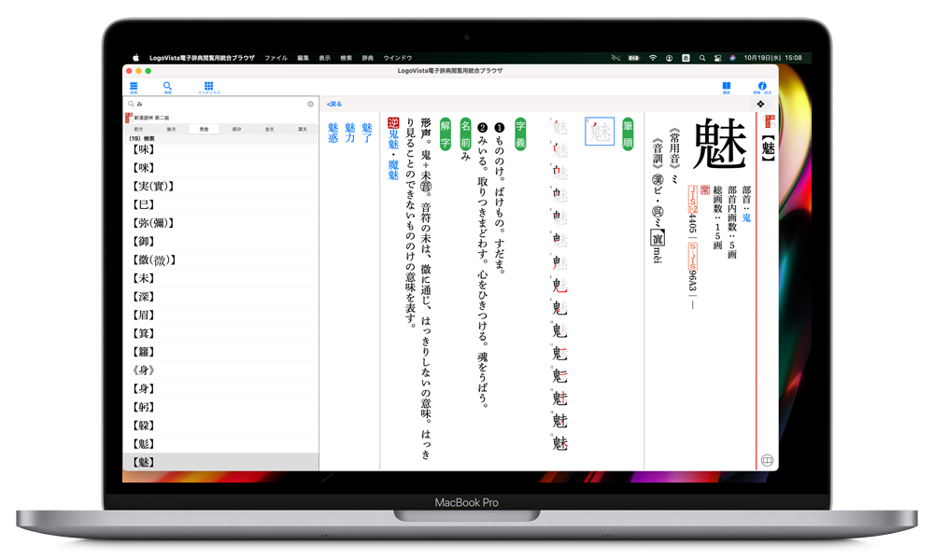Open the インデックス grid toolbar icon
Screen dimensions: 934x560
point(208,88)
